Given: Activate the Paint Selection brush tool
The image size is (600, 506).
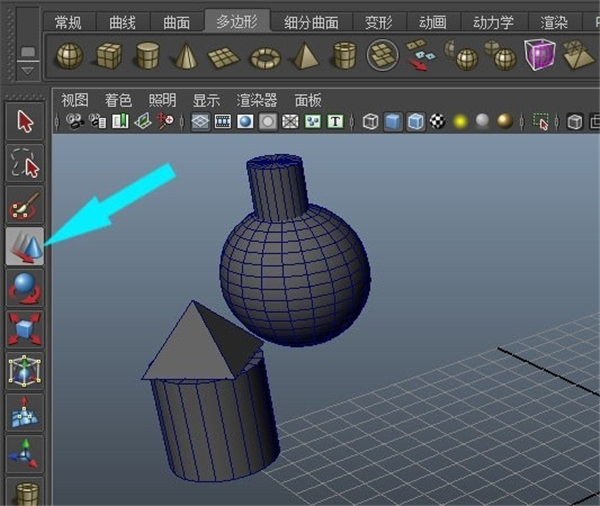Looking at the screenshot, I should pos(25,204).
